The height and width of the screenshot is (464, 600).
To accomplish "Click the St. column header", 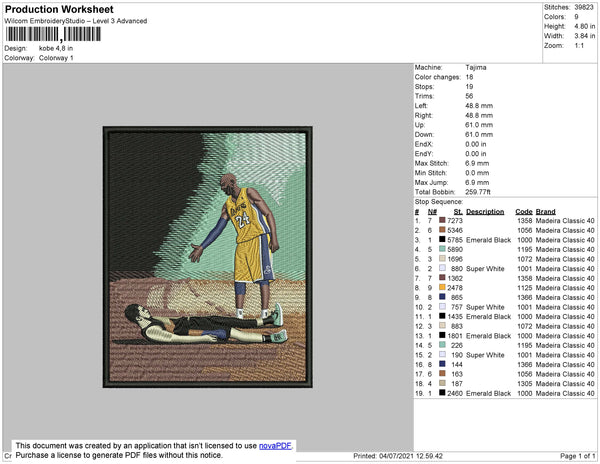I will 458,212.
